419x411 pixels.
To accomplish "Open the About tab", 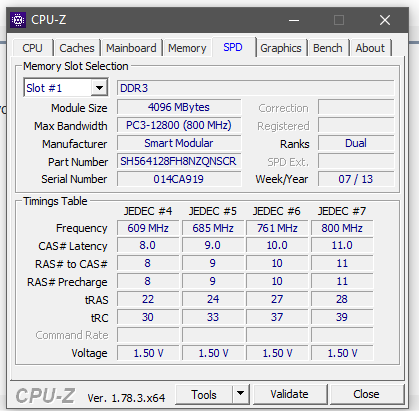I will click(370, 48).
